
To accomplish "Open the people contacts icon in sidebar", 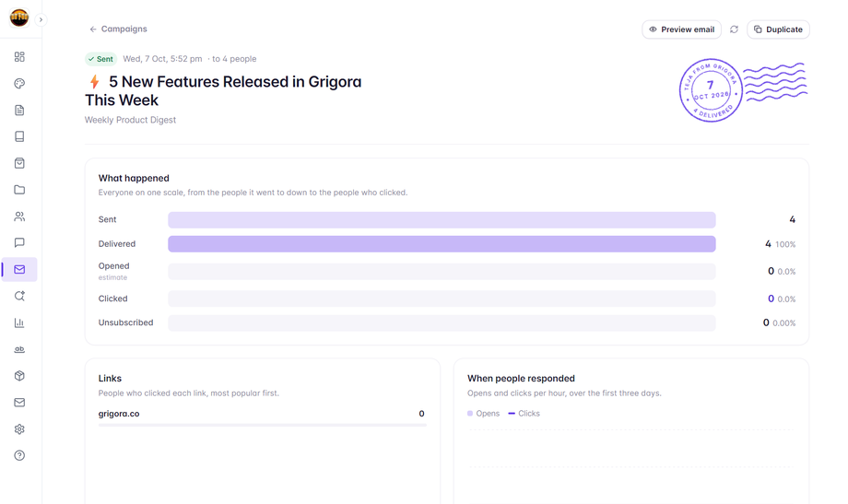I will [19, 217].
